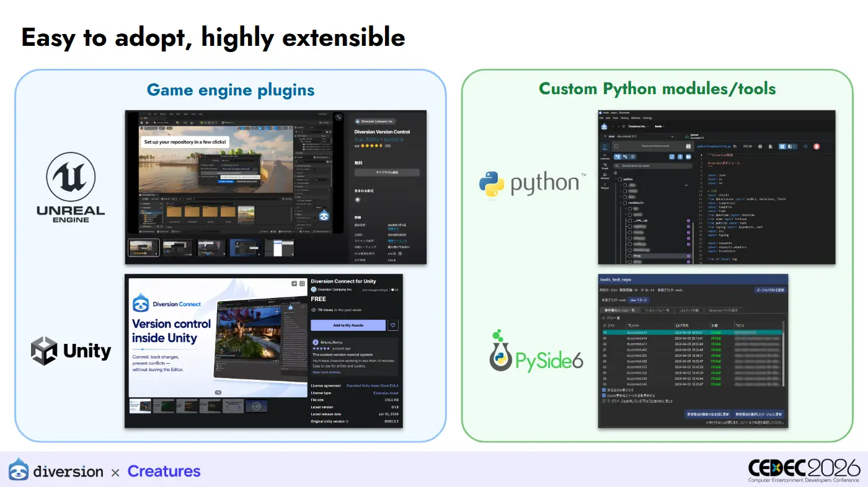Click the Unity logo on the slide

(71, 351)
